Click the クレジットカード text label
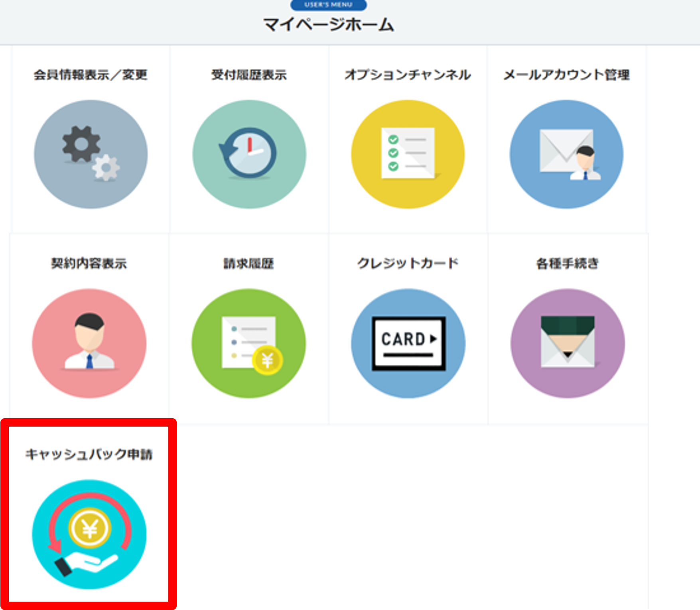The width and height of the screenshot is (700, 610). pos(408,263)
